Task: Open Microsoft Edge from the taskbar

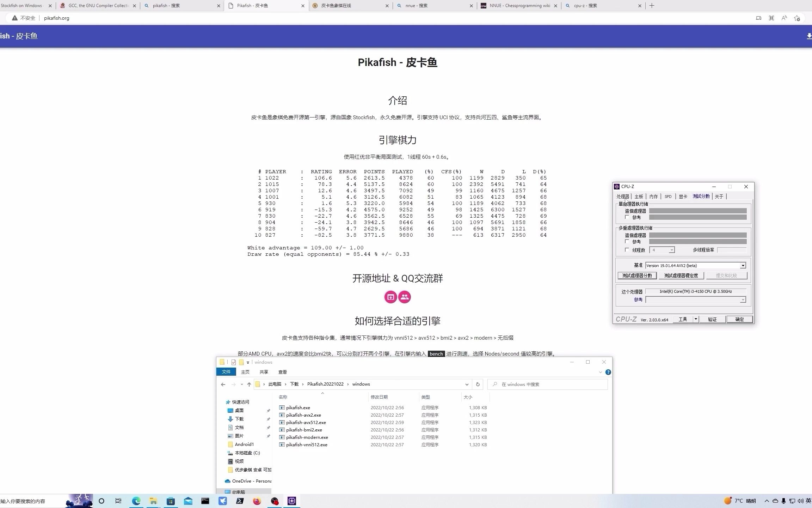Action: 136,501
